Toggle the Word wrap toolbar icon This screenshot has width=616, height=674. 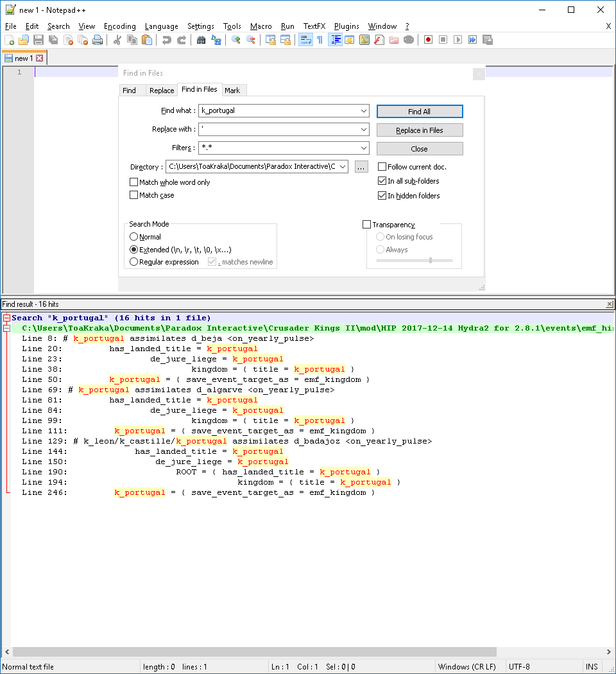click(x=305, y=40)
